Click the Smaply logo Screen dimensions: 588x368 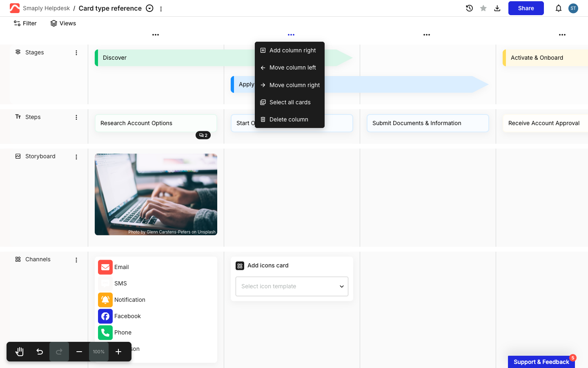click(15, 8)
